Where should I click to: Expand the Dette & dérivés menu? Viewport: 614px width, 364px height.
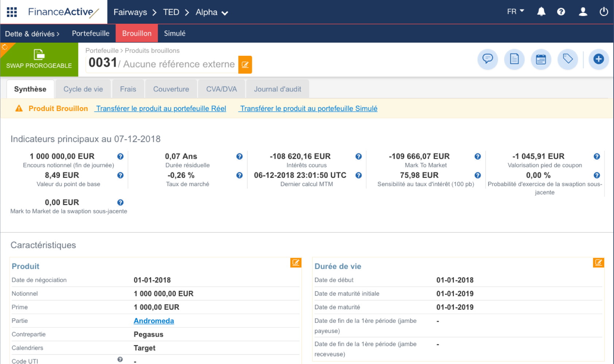pos(32,33)
